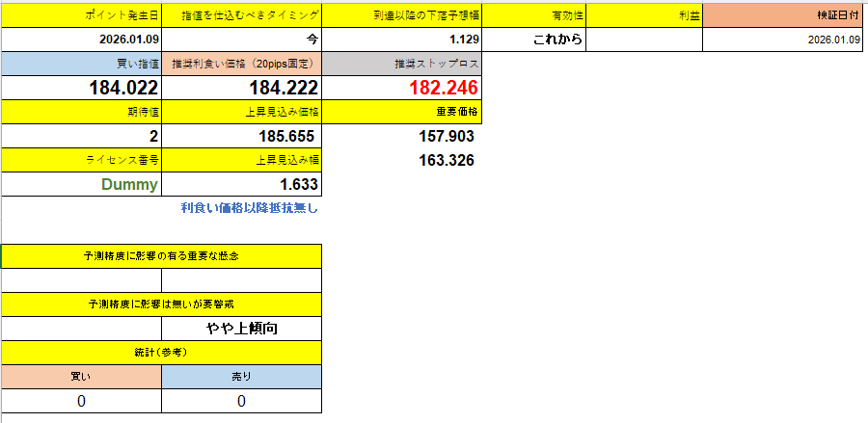Click the 重要価格 header cell
This screenshot has width=868, height=423.
(402, 112)
